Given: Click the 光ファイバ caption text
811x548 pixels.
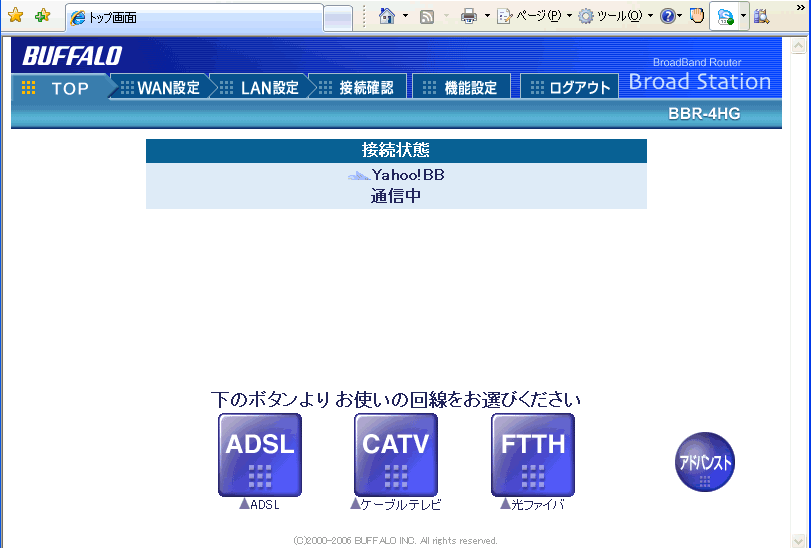Looking at the screenshot, I should (x=537, y=504).
